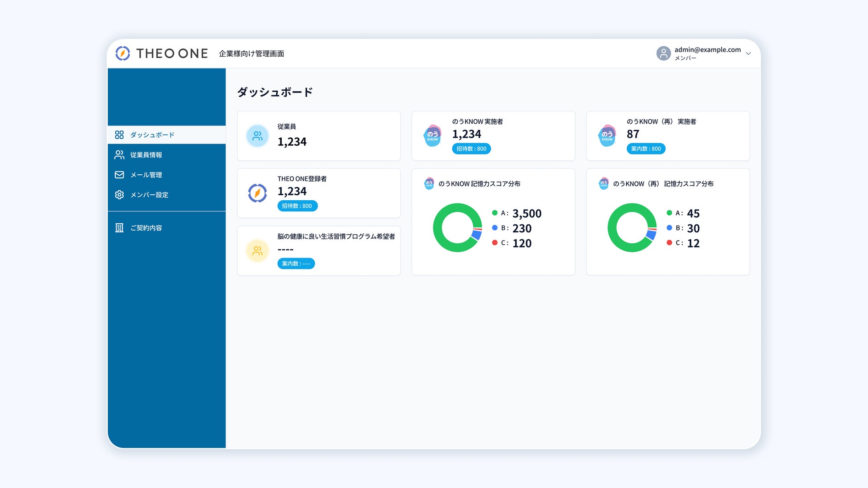The width and height of the screenshot is (868, 488).
Task: Click the 脳の健康に良い生活習慣プログラム希望者 label
Action: point(336,236)
